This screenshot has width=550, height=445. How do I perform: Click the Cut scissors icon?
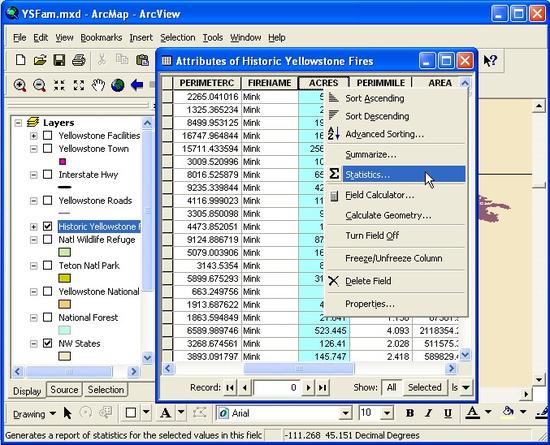(x=101, y=60)
